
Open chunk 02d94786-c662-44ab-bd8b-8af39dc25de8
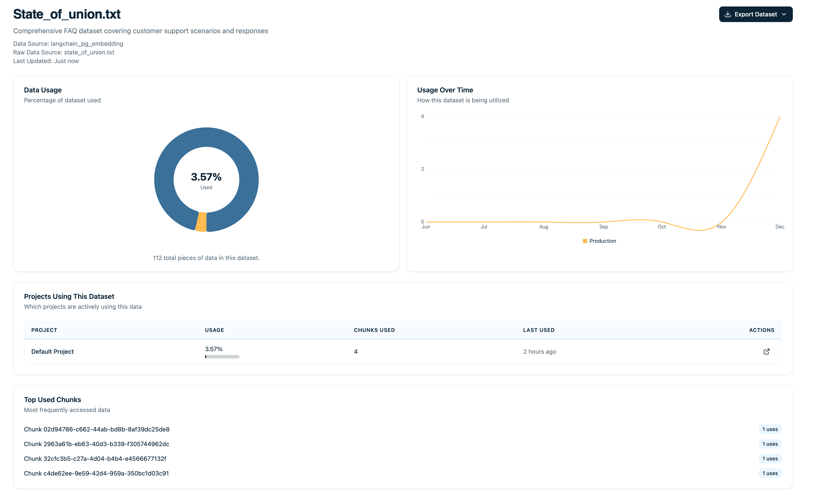coord(97,429)
